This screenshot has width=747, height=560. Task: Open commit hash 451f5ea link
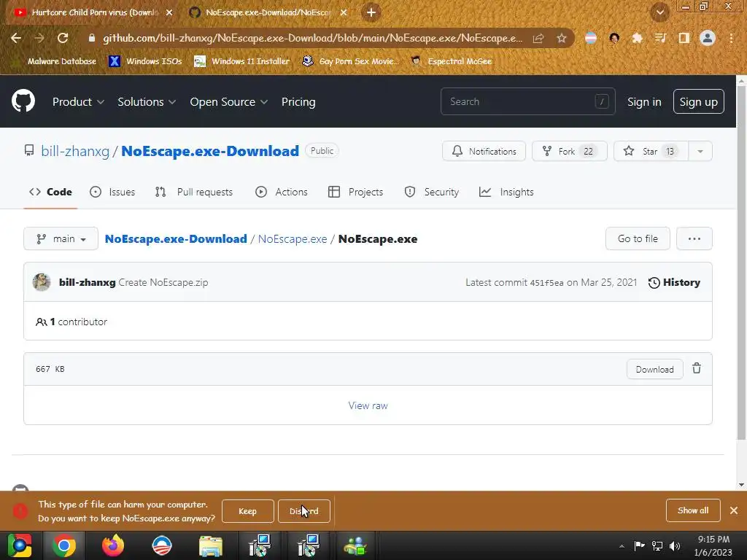[x=546, y=283]
